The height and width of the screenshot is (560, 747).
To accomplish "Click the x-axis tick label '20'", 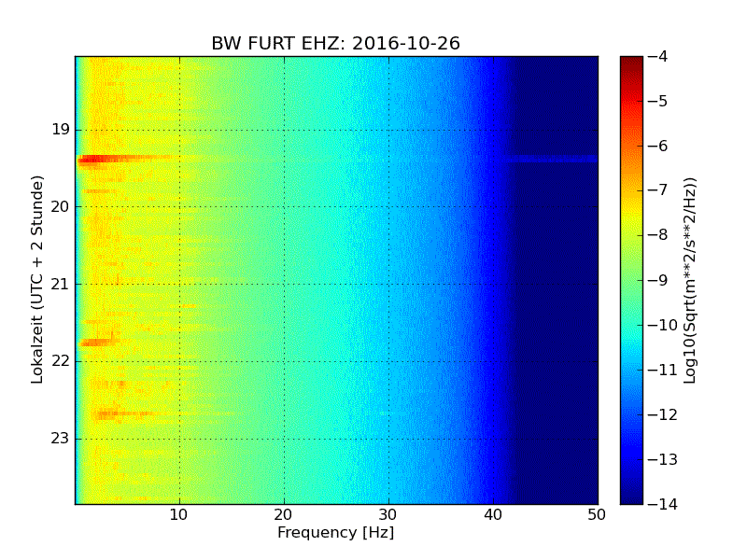I will [284, 515].
